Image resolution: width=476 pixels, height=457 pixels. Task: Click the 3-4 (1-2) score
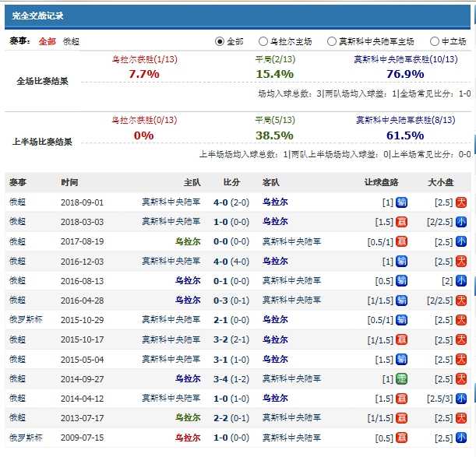[x=231, y=379]
